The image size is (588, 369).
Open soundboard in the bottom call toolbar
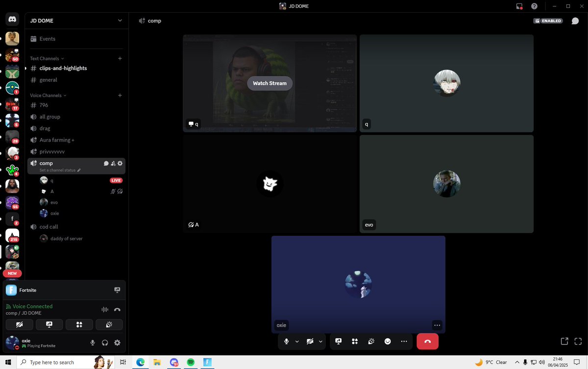tap(371, 341)
